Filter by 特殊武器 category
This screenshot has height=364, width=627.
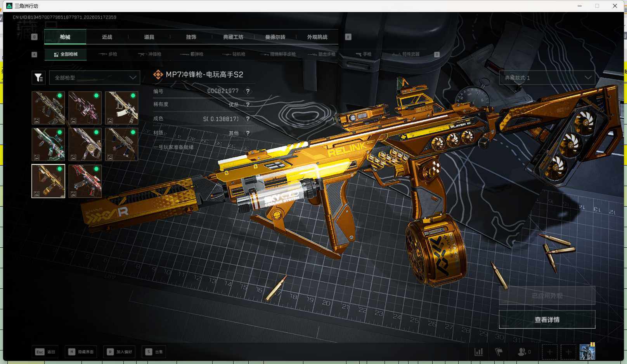tap(405, 54)
